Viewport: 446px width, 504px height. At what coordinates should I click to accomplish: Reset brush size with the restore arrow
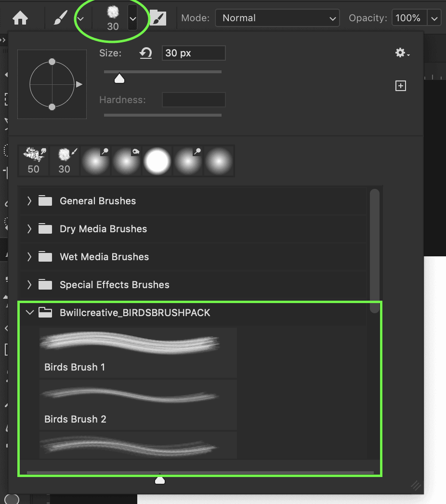(146, 53)
